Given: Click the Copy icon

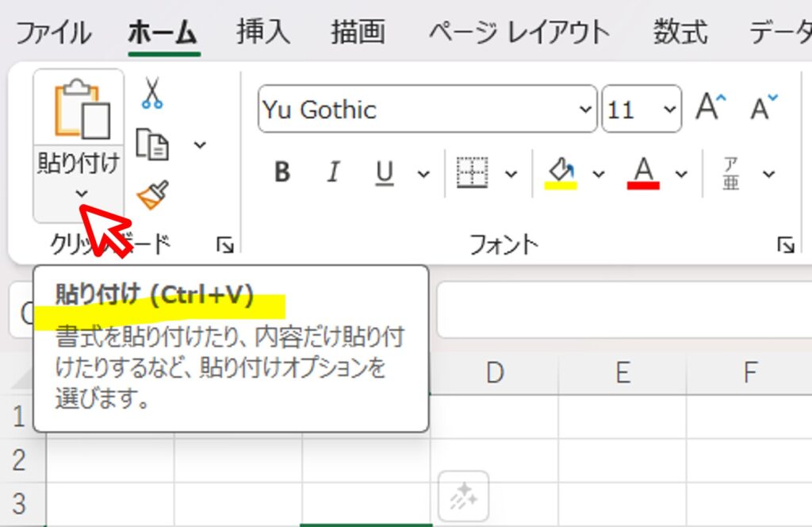Looking at the screenshot, I should pos(152,144).
